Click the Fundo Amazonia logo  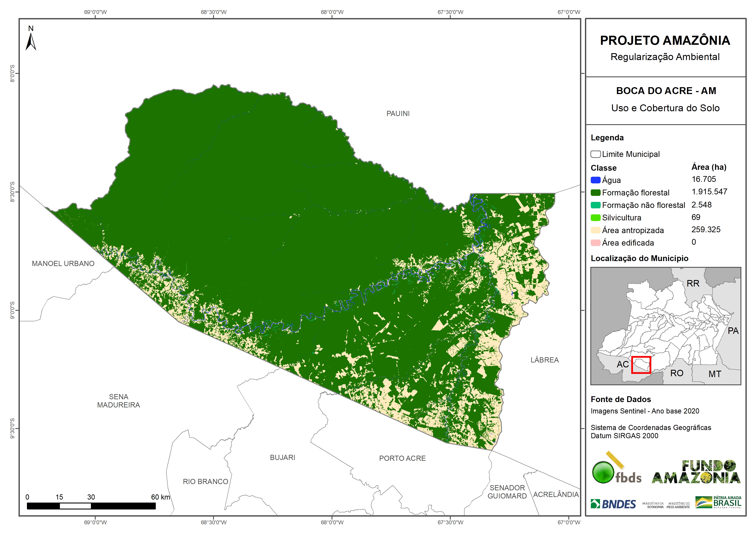tap(696, 472)
